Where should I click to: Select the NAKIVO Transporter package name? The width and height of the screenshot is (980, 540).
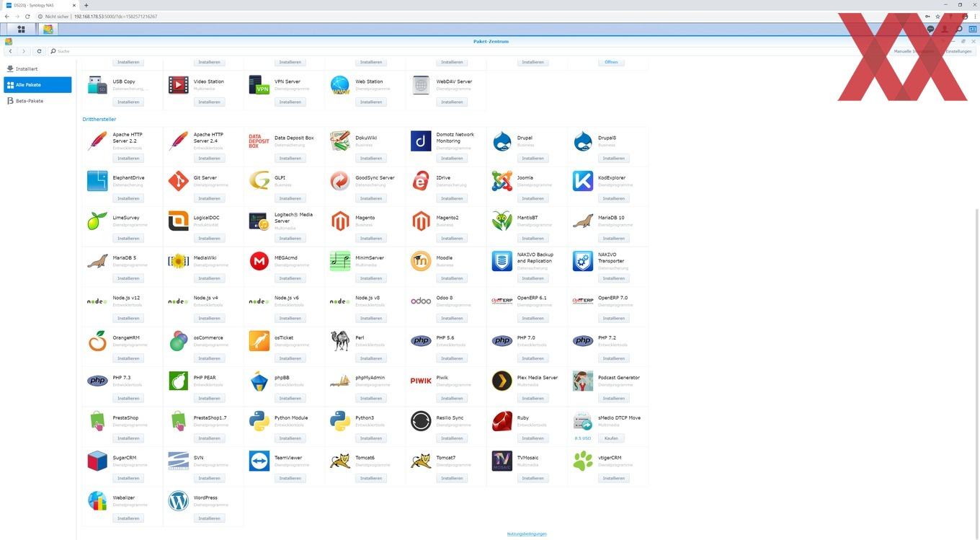pyautogui.click(x=612, y=257)
